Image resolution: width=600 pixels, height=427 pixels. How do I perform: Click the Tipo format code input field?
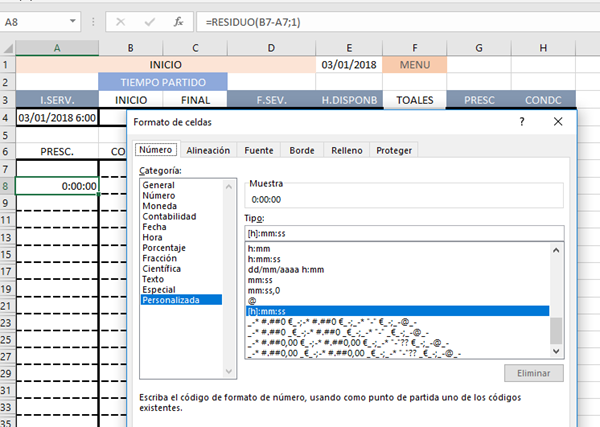(x=403, y=234)
